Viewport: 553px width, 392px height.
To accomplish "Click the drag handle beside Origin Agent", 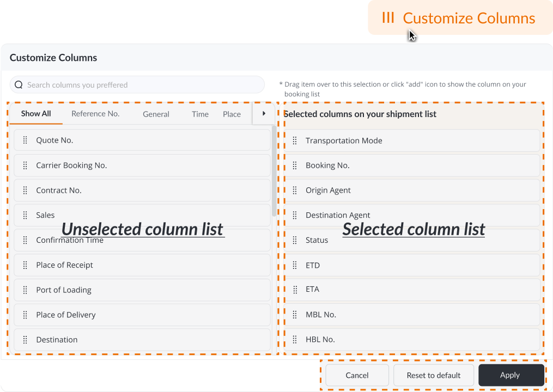I will pyautogui.click(x=295, y=191).
